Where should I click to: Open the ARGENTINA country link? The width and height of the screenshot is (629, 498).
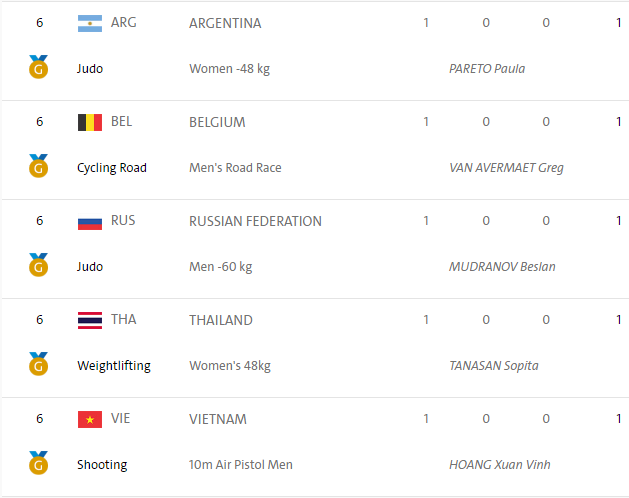[x=225, y=23]
